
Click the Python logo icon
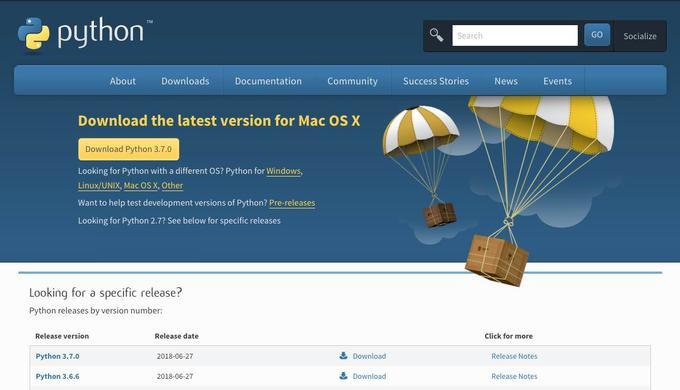click(x=33, y=33)
